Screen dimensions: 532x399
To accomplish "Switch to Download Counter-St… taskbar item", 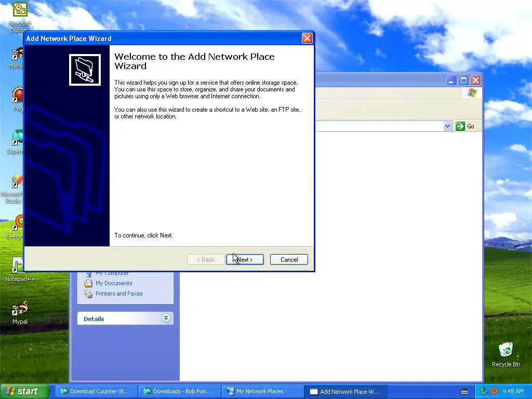I will coord(96,391).
